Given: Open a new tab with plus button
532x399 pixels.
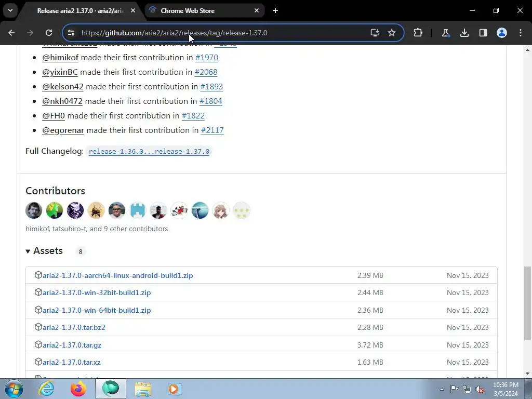Looking at the screenshot, I should [x=275, y=10].
